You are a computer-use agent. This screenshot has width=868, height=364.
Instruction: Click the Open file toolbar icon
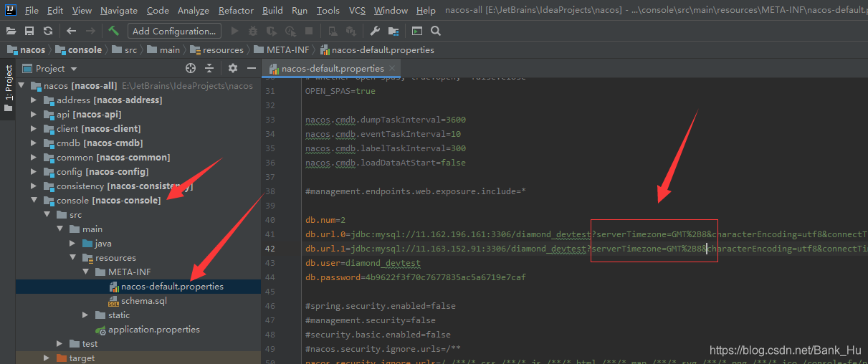[x=11, y=31]
